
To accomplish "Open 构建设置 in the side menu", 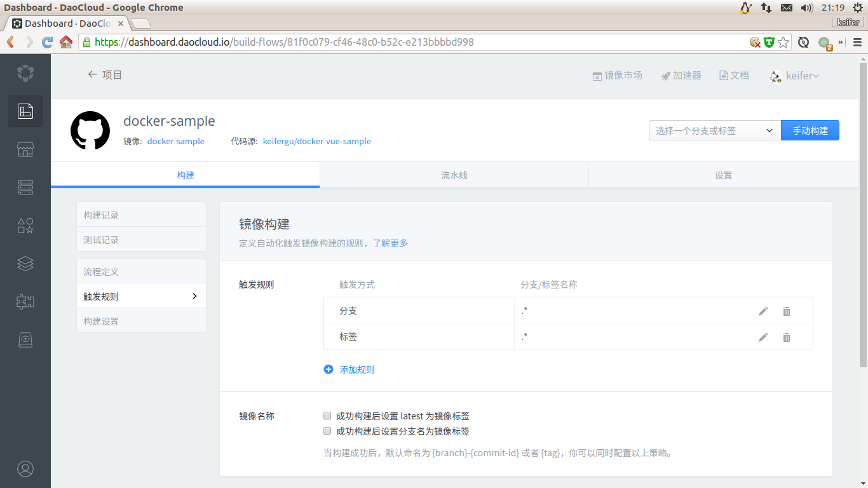I will [141, 321].
